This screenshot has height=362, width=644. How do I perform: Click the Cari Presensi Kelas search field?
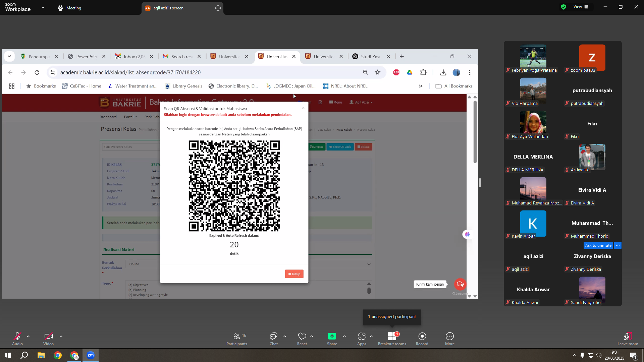pos(131,147)
